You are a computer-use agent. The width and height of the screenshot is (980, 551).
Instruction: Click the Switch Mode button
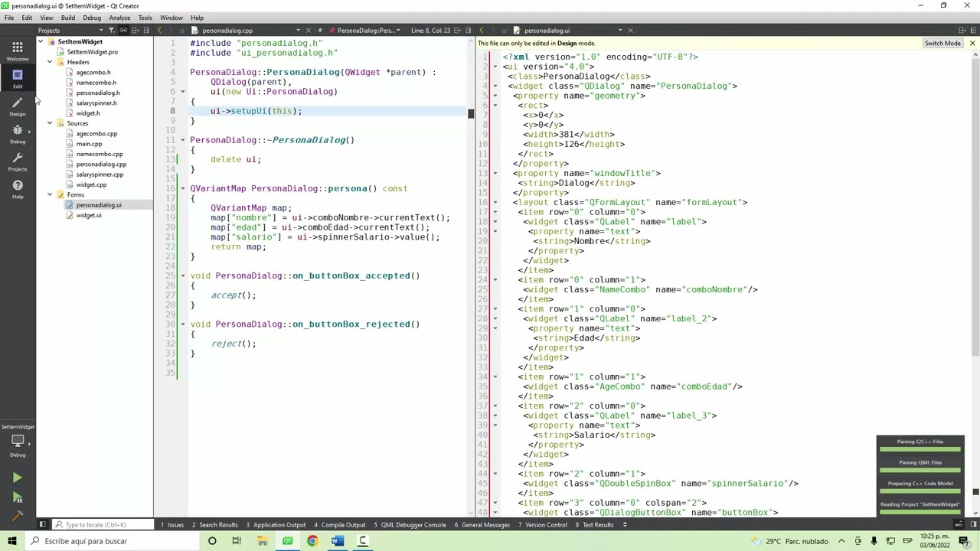[x=942, y=43]
